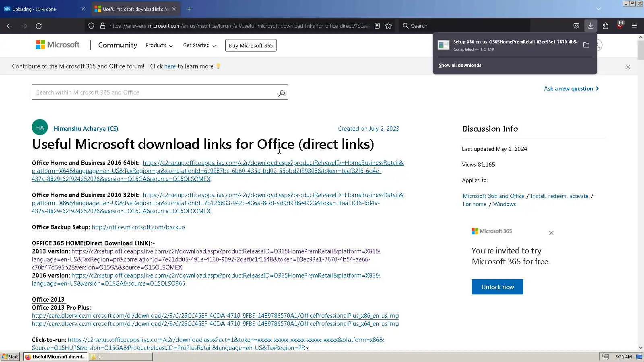
Task: Show site security padlock information
Action: 103,26
